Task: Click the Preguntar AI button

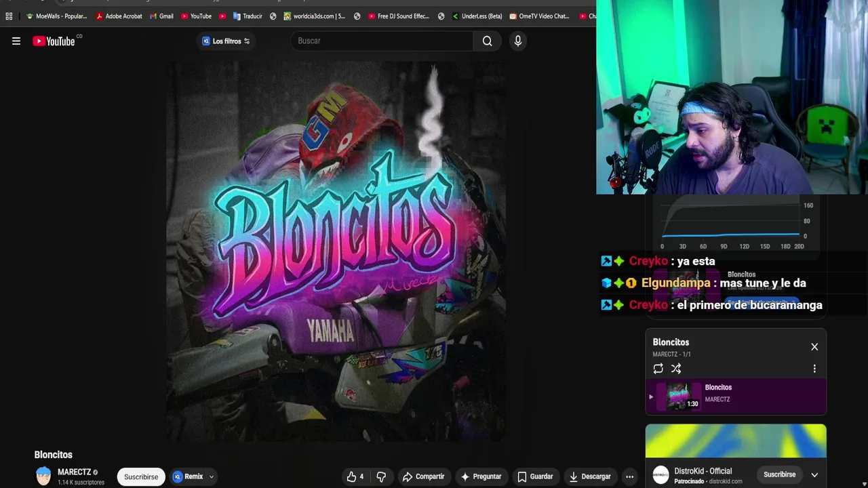Action: pyautogui.click(x=481, y=476)
